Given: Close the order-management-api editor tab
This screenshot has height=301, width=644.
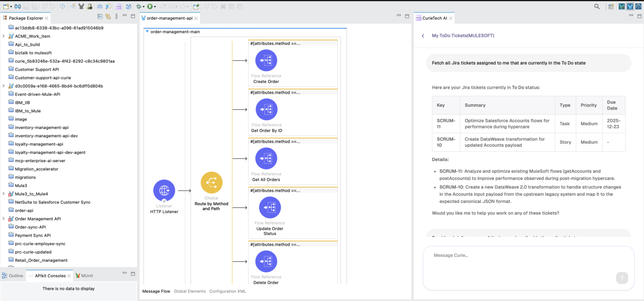Looking at the screenshot, I should click(x=196, y=18).
